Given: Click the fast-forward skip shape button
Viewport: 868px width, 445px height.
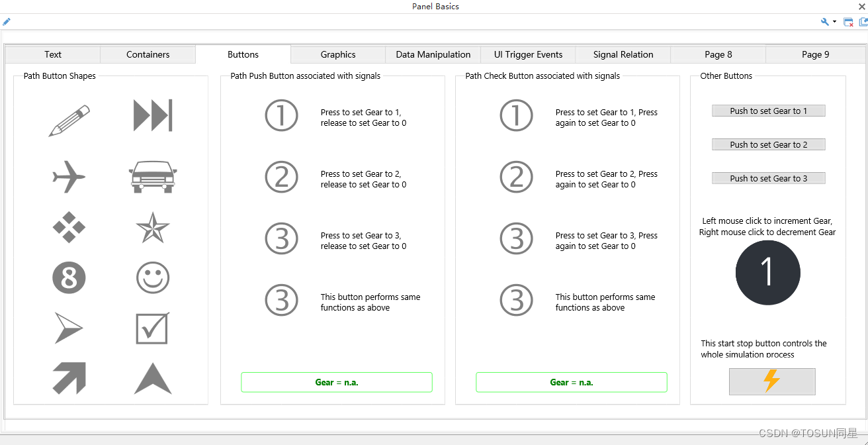Looking at the screenshot, I should 153,115.
